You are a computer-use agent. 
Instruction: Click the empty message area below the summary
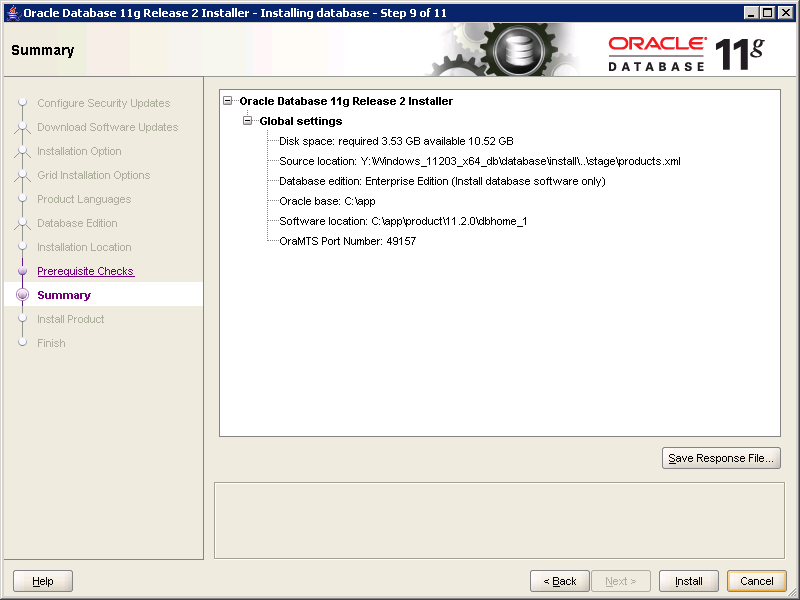[x=499, y=520]
